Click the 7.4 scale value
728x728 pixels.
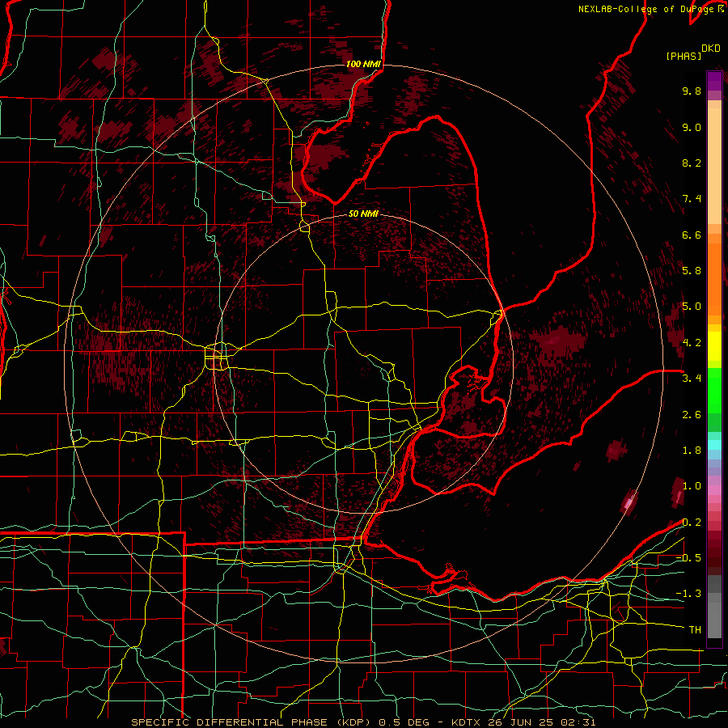click(x=692, y=199)
